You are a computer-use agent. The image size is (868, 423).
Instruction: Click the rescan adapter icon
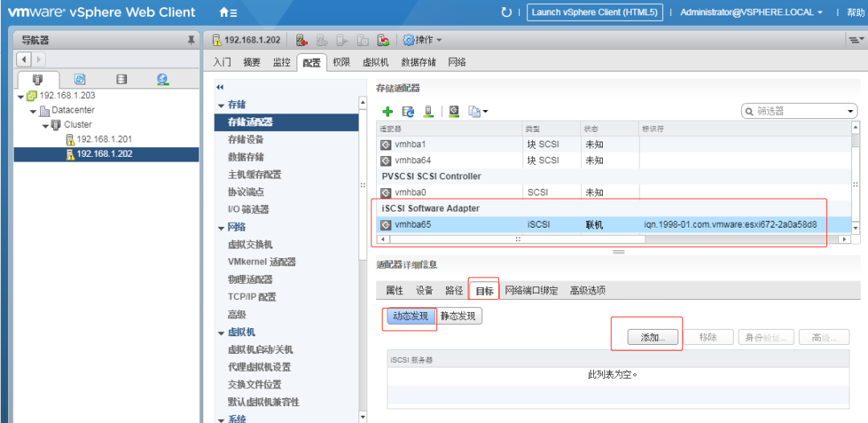click(454, 111)
